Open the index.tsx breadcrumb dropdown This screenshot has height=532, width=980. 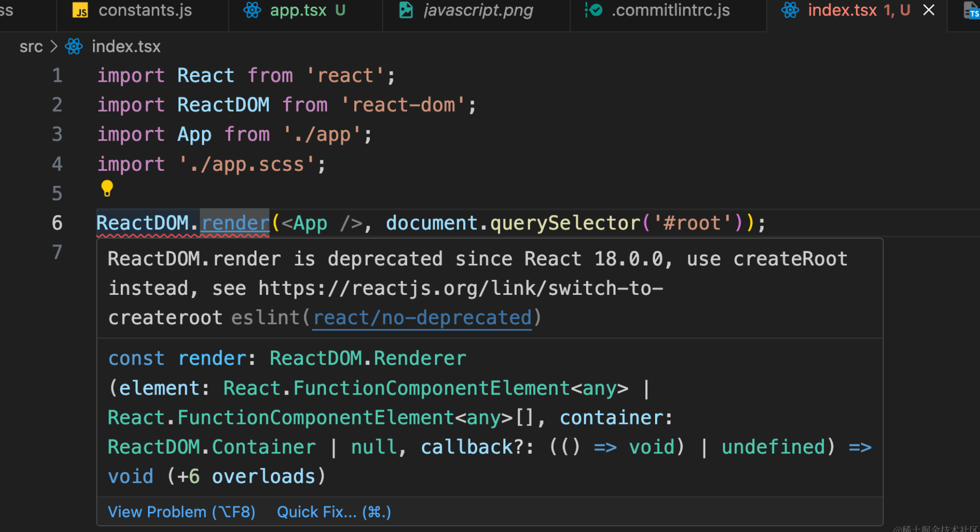126,46
